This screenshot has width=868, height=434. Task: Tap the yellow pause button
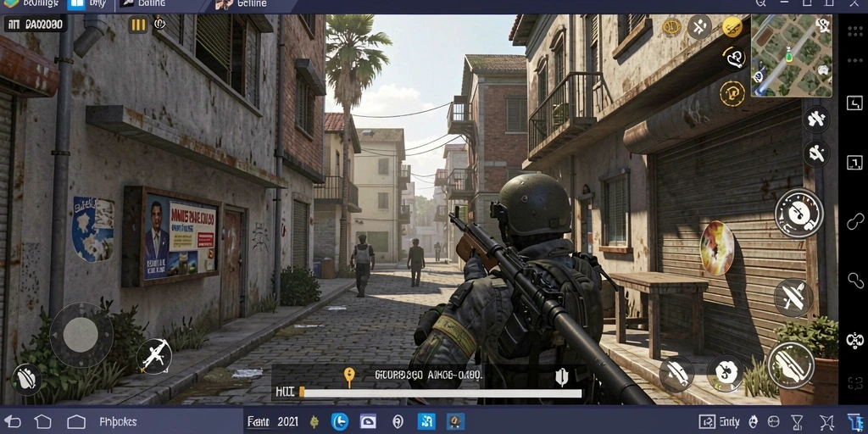coord(138,25)
